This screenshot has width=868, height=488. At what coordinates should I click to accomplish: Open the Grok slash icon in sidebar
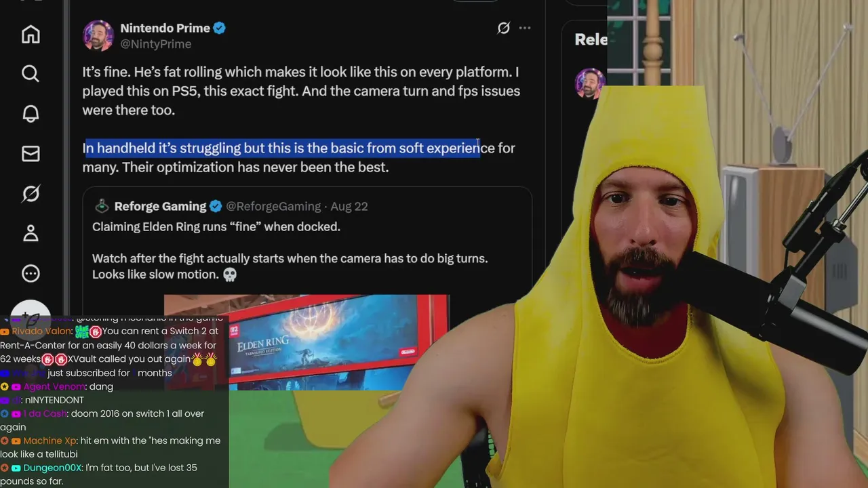[31, 194]
